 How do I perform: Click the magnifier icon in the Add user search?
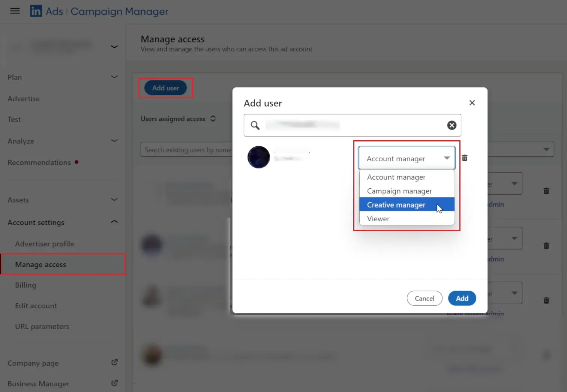255,125
